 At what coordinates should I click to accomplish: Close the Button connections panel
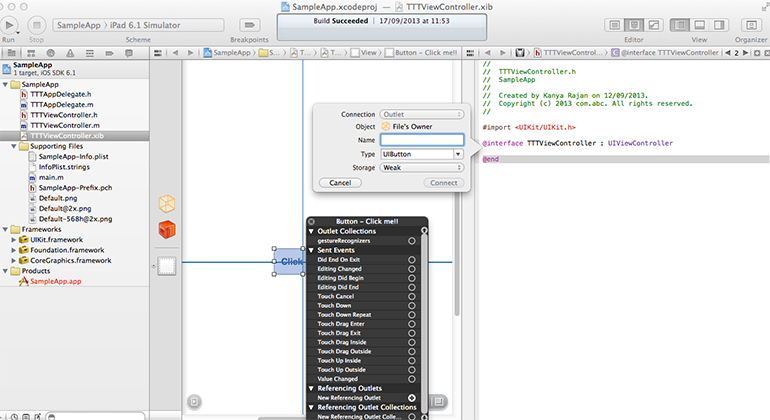tap(311, 222)
